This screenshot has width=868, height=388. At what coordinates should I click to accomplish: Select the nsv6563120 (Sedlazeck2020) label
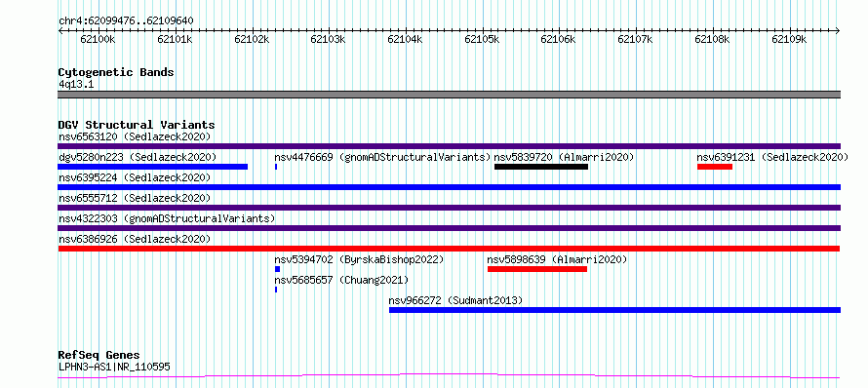tap(135, 136)
